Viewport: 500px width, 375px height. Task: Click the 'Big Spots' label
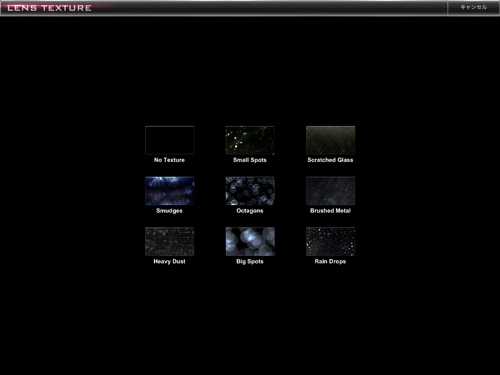[250, 261]
